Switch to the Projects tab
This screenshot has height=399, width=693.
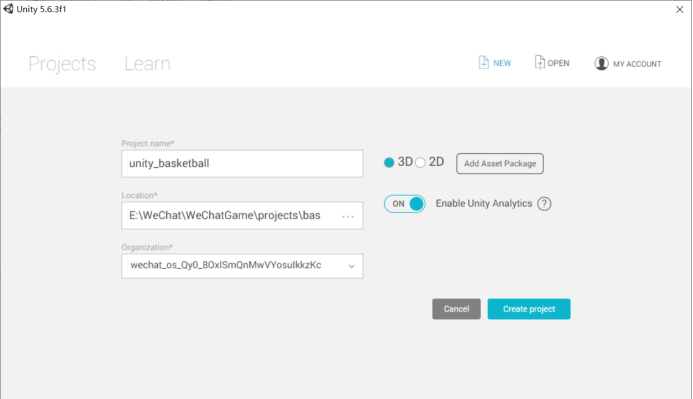click(62, 64)
